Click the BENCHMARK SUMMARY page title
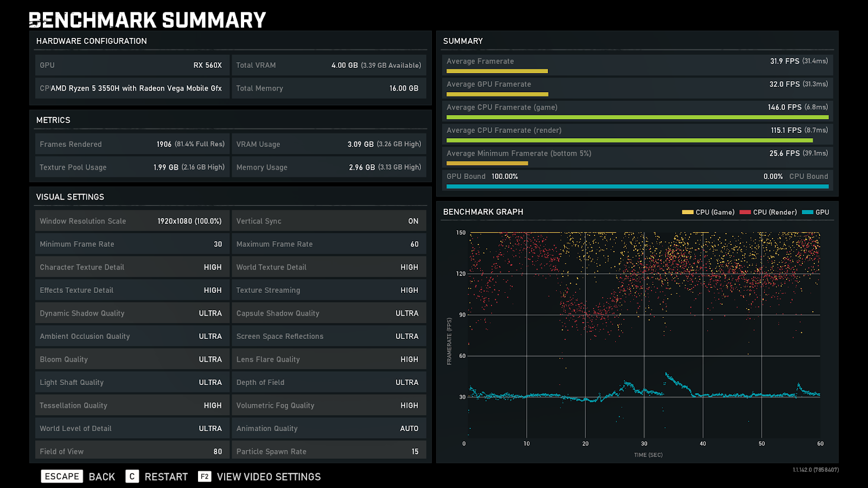 [x=148, y=20]
